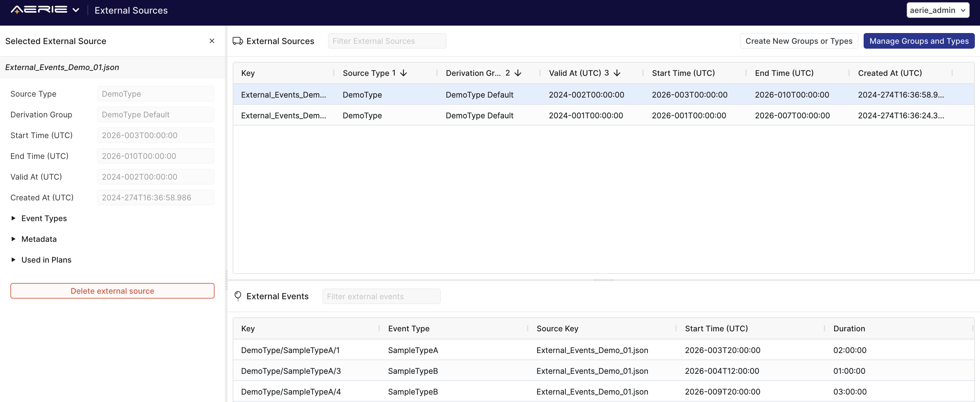Click event start time 2026-009T20:00:00
This screenshot has width=980, height=402.
tap(722, 391)
